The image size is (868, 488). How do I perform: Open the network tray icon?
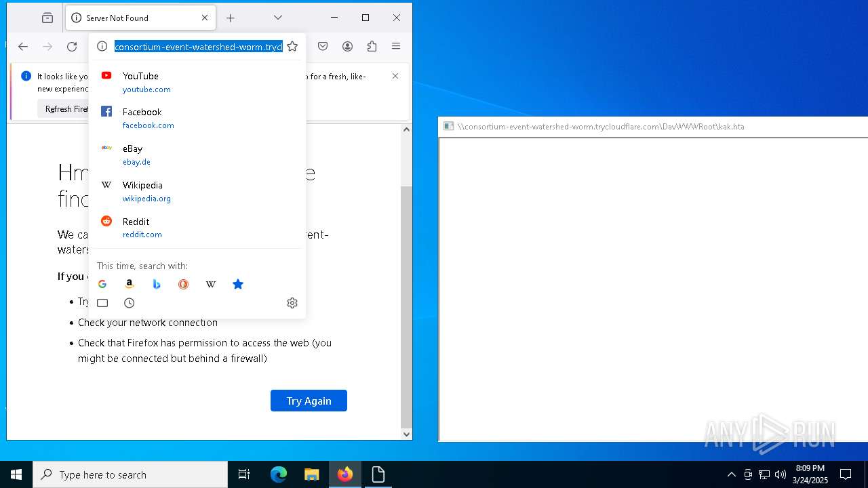click(764, 474)
